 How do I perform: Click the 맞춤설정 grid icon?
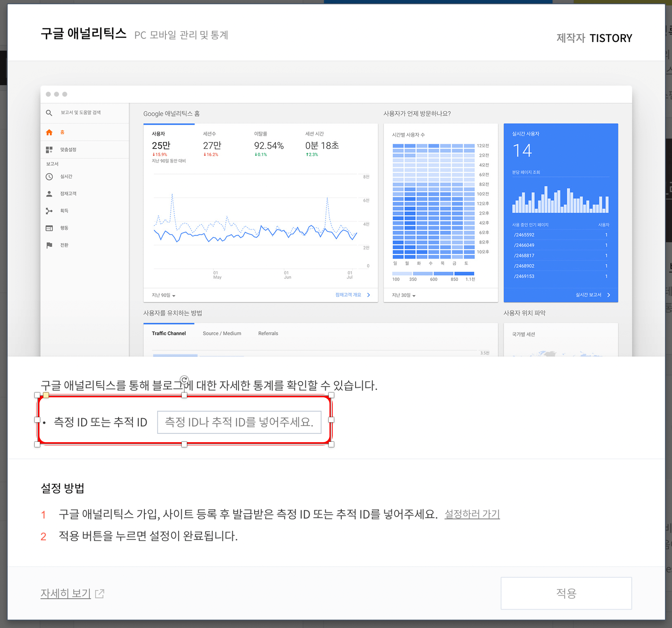tap(49, 150)
